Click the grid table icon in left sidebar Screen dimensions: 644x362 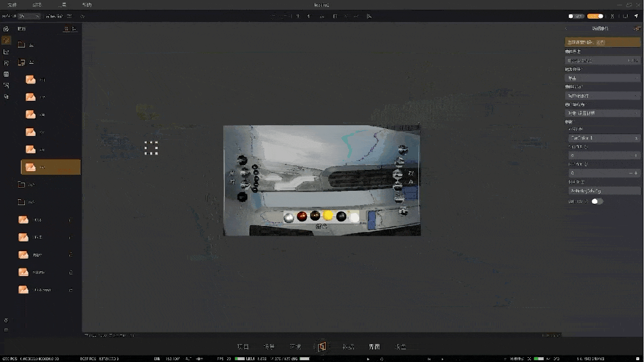point(6,75)
